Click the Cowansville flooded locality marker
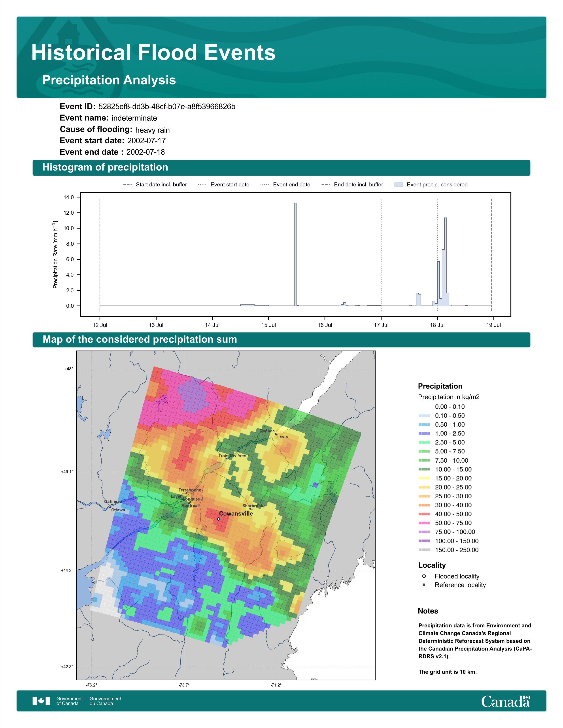Image resolution: width=563 pixels, height=728 pixels. pyautogui.click(x=218, y=519)
